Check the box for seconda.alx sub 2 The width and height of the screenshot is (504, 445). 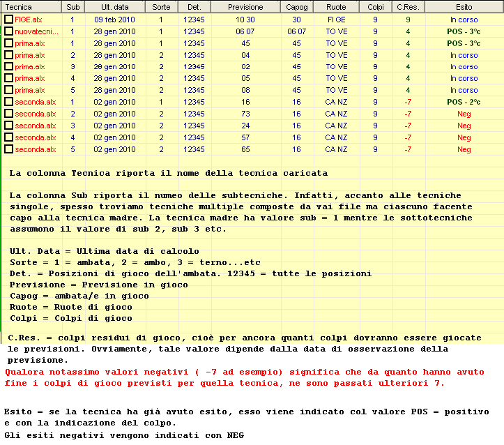8,114
